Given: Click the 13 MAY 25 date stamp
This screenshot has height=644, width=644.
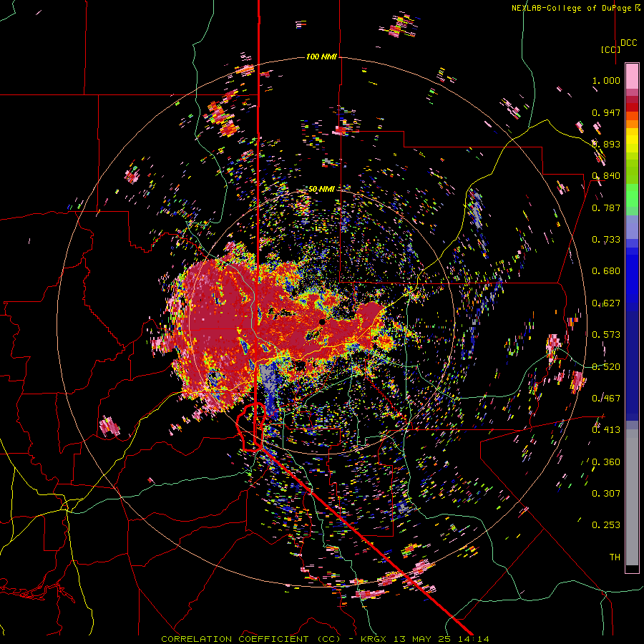Looking at the screenshot, I should pos(423,639).
